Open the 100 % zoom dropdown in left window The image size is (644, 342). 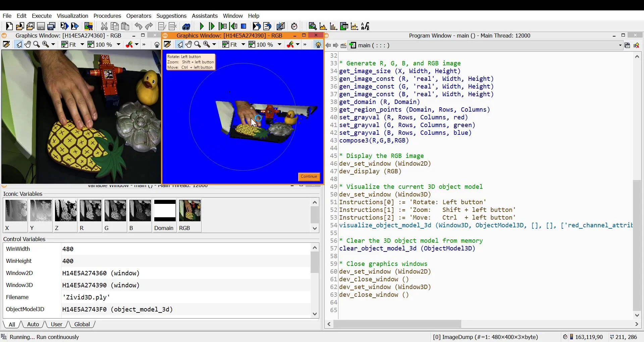118,45
